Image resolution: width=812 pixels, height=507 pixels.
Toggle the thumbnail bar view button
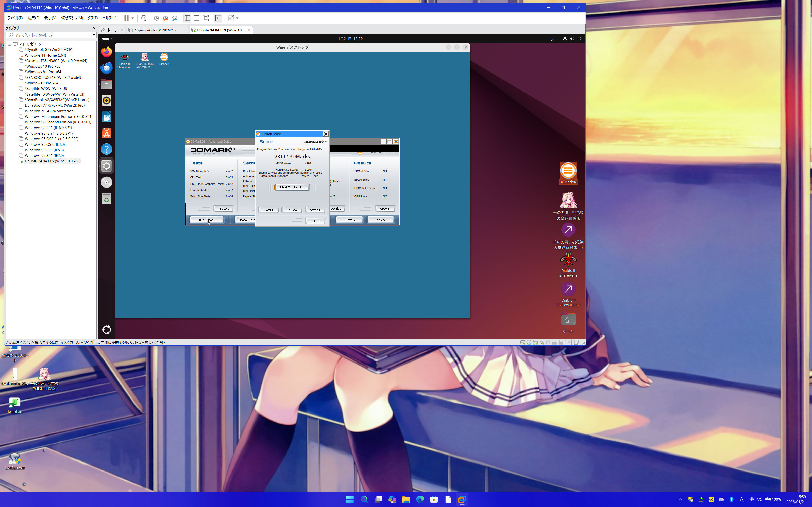(x=197, y=18)
